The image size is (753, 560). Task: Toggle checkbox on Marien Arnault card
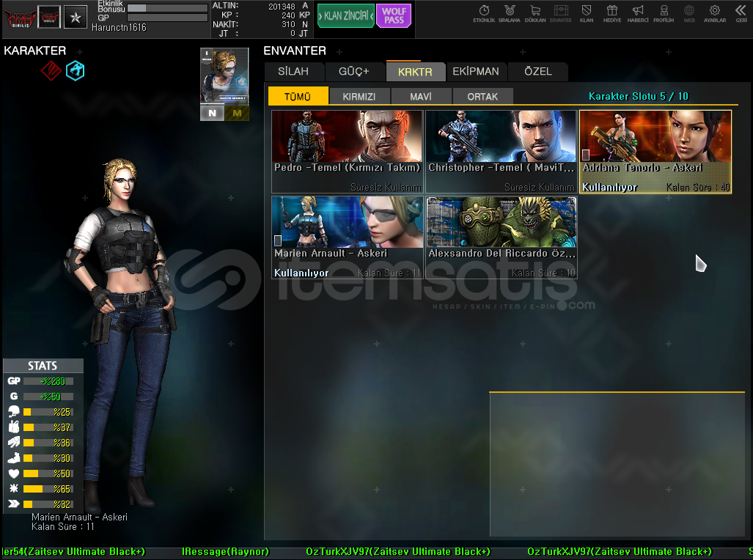[x=278, y=240]
